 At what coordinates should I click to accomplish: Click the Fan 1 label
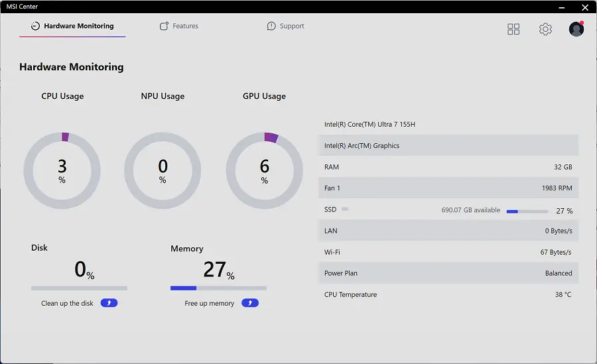[x=332, y=188]
